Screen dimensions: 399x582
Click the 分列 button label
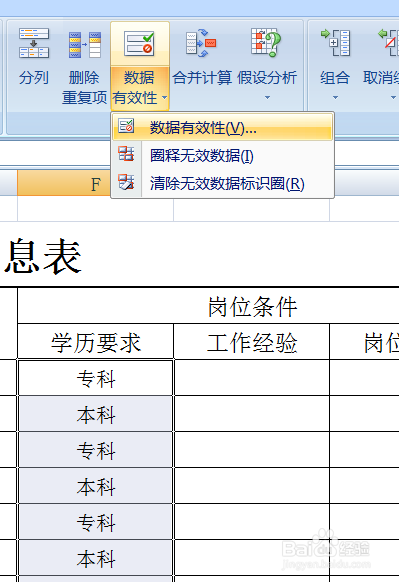(34, 78)
